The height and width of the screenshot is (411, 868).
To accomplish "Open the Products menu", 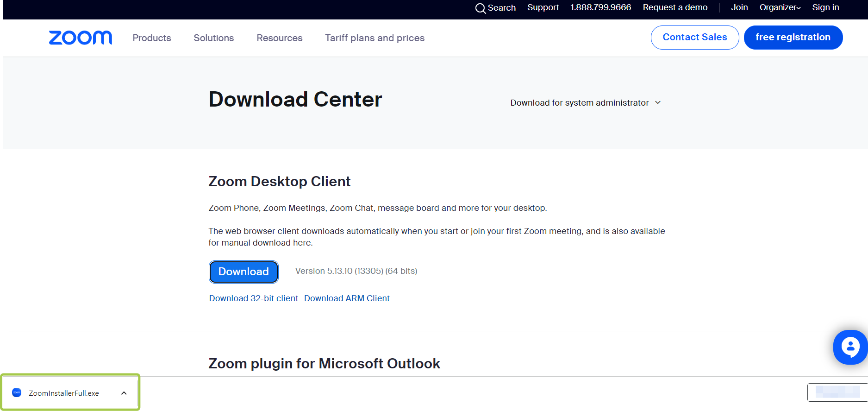I will 152,38.
